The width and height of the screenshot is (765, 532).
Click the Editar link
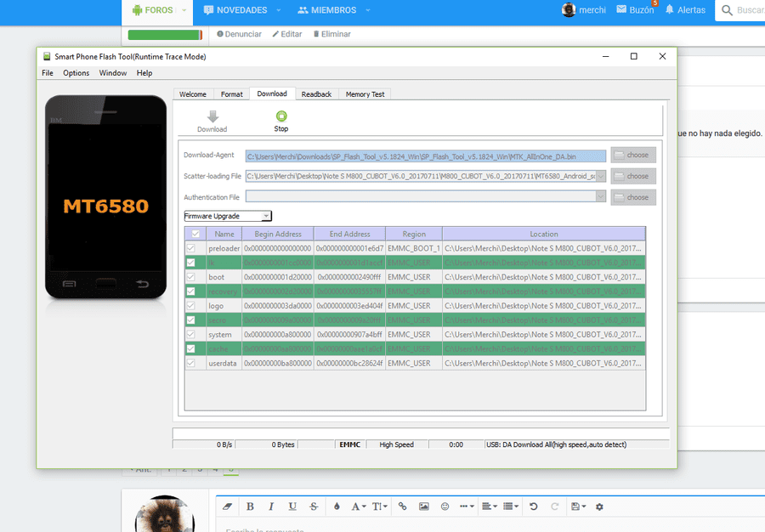click(x=287, y=34)
